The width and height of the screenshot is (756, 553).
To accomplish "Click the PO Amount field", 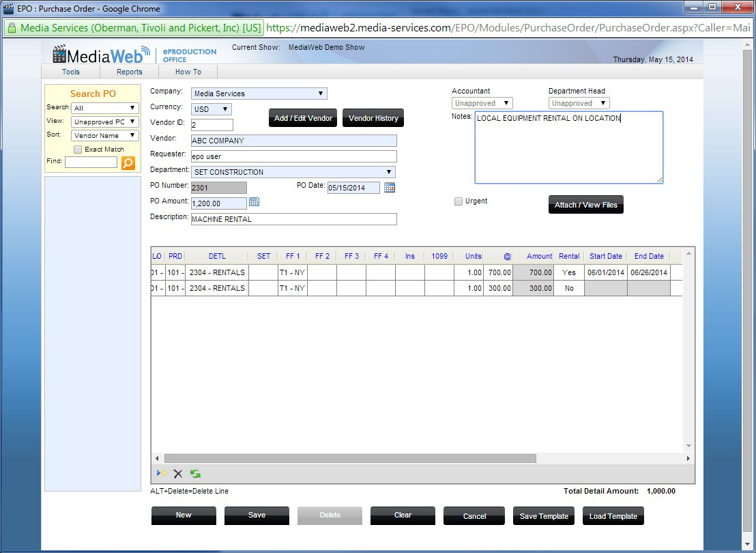I will point(219,203).
